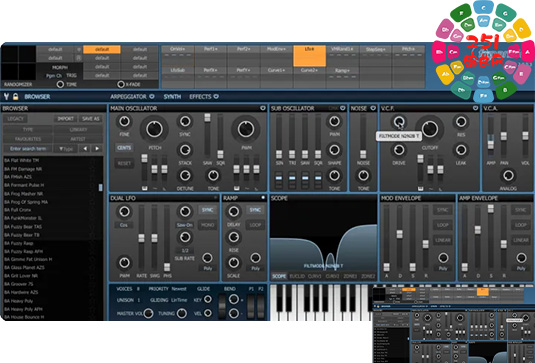Click the small icon beside top default slot
The height and width of the screenshot is (363, 535).
[79, 49]
